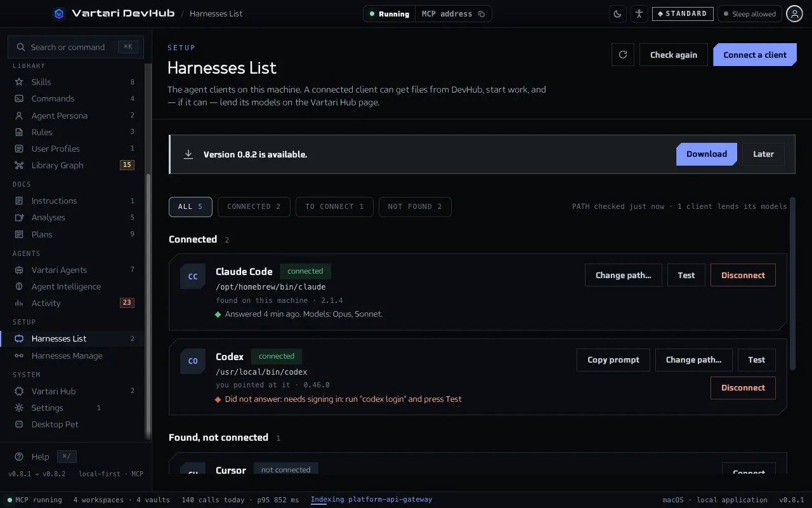Copy the MCP address with copy icon

pos(481,14)
